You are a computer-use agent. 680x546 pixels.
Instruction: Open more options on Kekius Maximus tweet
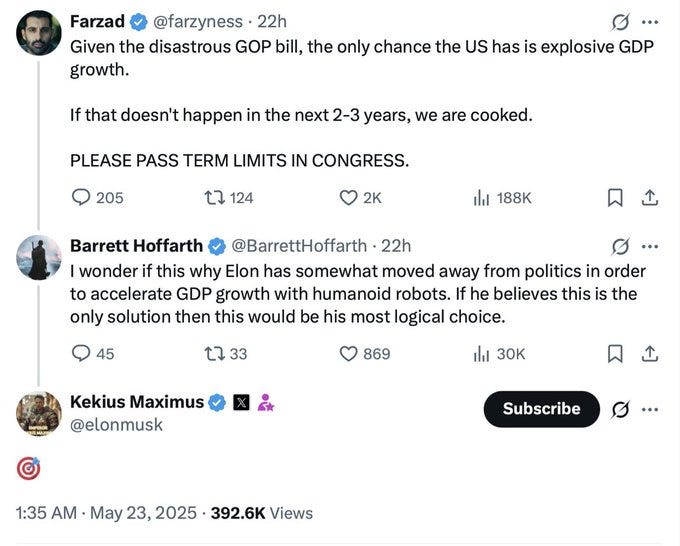click(650, 409)
